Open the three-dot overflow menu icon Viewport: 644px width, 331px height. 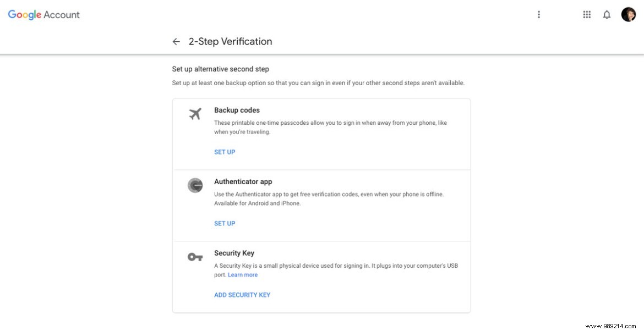(539, 14)
